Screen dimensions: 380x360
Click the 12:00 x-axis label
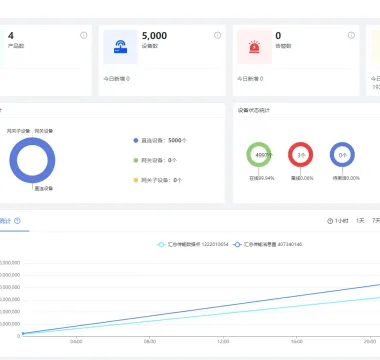tap(223, 342)
